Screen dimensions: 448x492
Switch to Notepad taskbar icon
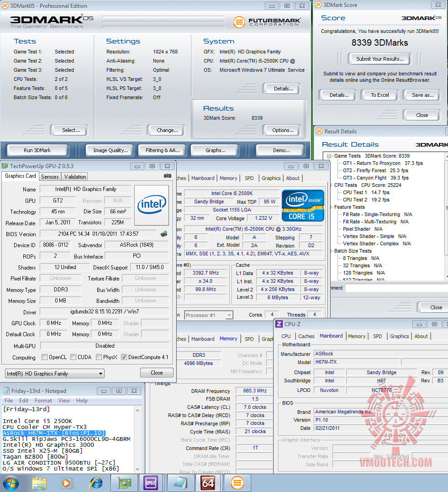pos(180,483)
